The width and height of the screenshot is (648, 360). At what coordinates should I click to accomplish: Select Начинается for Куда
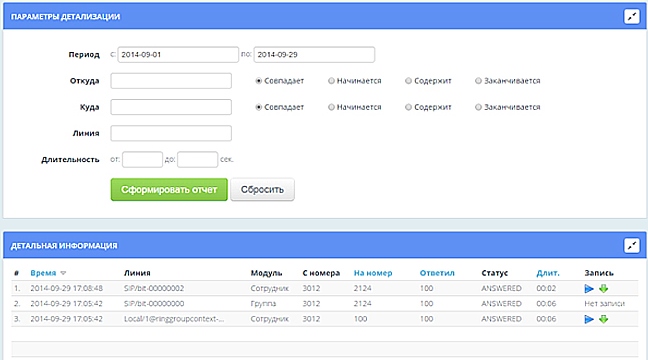point(331,107)
